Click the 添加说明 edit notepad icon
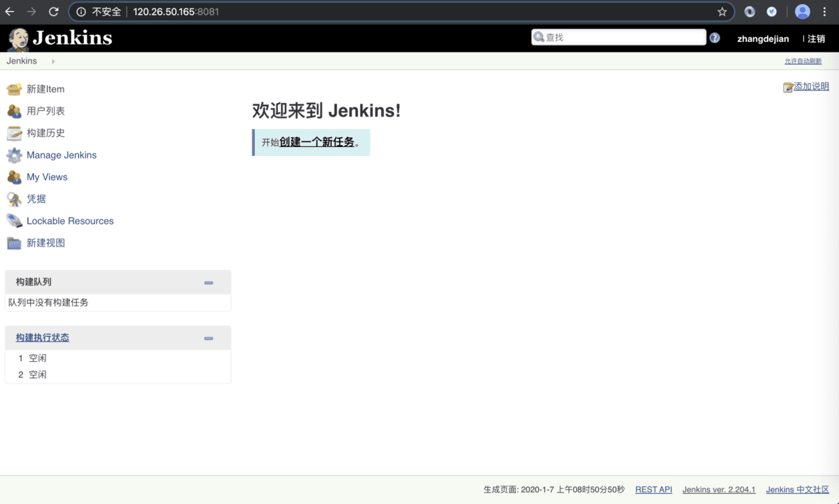 click(x=789, y=87)
